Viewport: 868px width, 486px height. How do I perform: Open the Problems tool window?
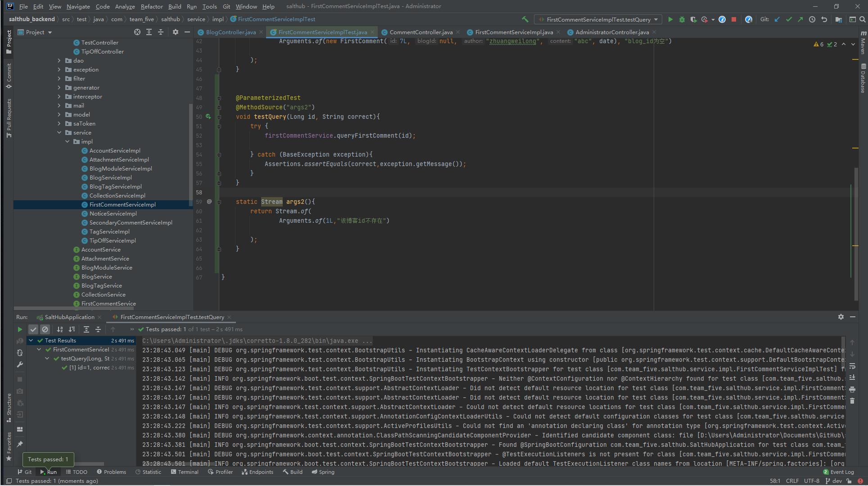(x=111, y=472)
